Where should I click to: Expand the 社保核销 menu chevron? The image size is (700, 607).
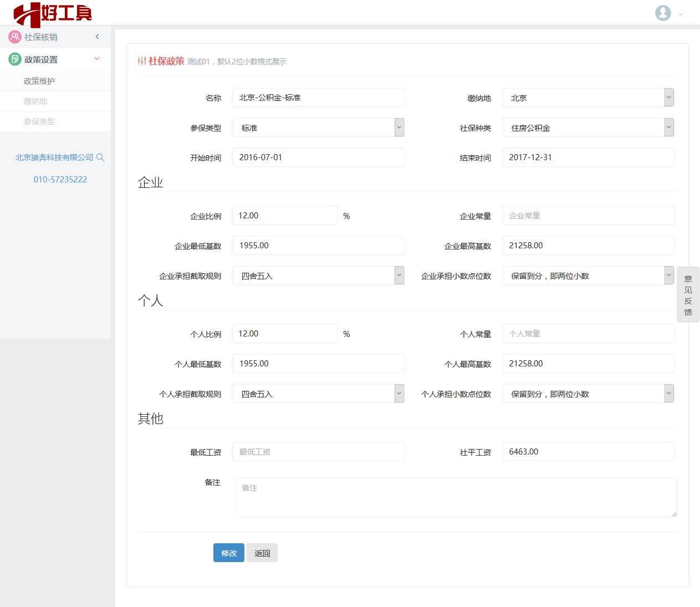tap(97, 37)
